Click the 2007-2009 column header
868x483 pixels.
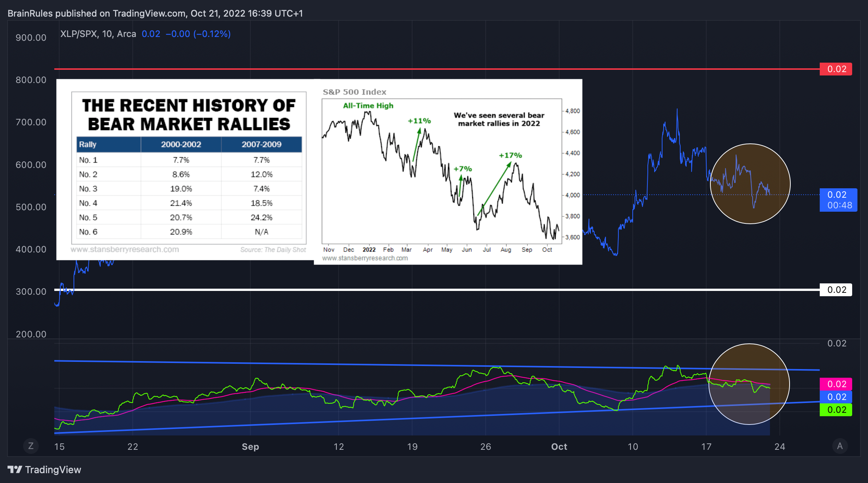[261, 145]
